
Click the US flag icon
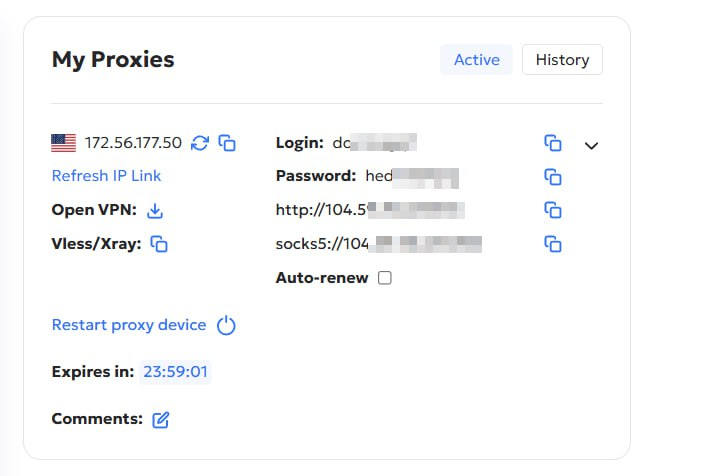(64, 143)
